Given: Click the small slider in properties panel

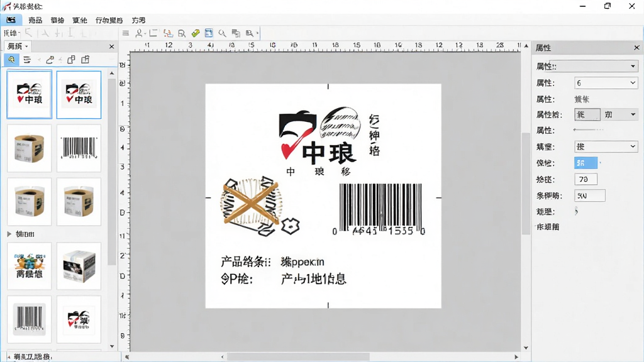Looking at the screenshot, I should coord(589,129).
